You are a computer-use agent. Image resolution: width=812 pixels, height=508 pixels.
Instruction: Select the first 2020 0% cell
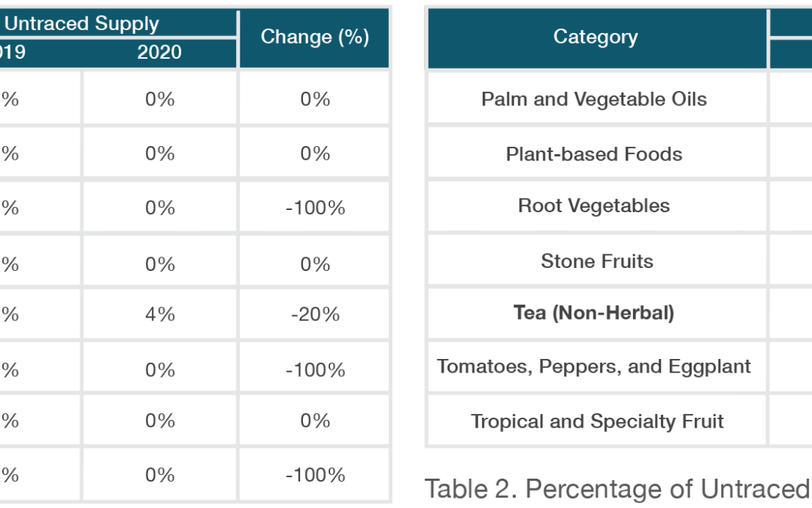coord(159,99)
